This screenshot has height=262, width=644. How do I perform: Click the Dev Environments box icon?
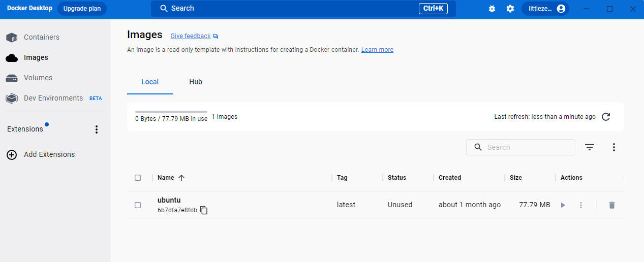coord(12,98)
